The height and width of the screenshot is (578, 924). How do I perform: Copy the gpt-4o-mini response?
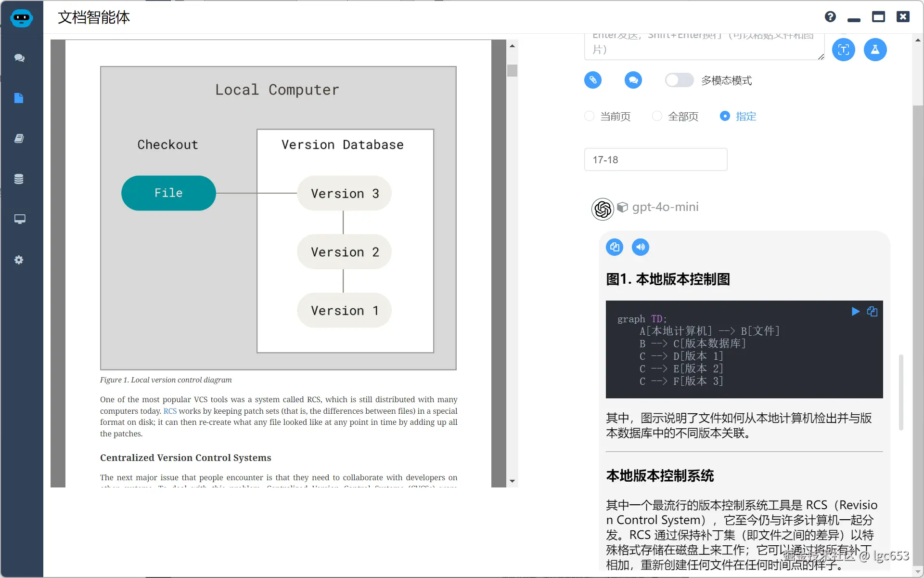coord(615,247)
